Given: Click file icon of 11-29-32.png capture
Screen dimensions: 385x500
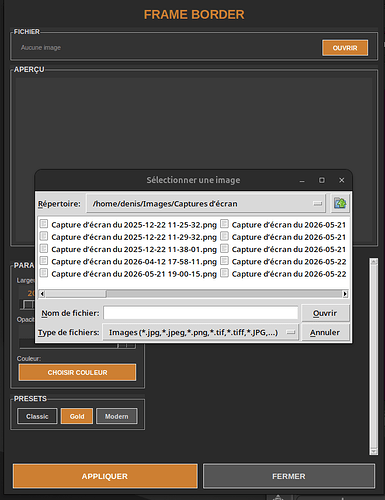Looking at the screenshot, I should tap(44, 236).
